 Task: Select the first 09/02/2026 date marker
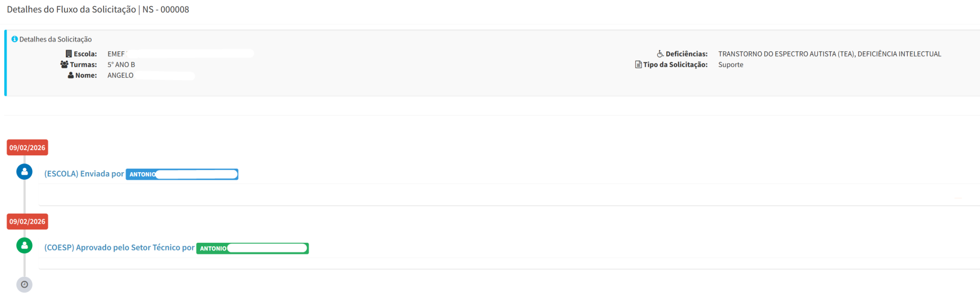coord(27,148)
